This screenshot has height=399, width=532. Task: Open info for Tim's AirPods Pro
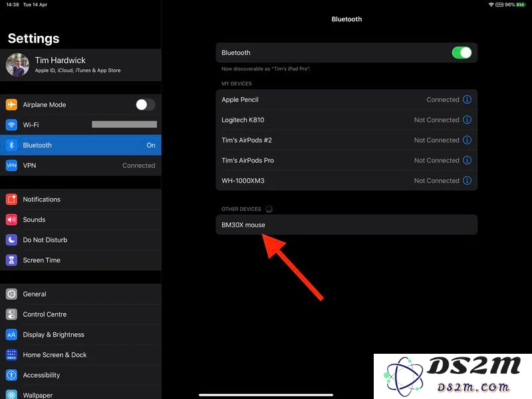pyautogui.click(x=467, y=160)
